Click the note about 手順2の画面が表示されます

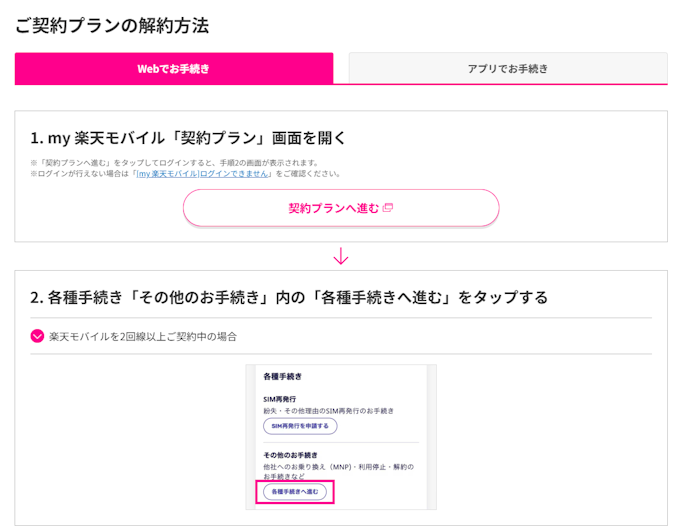coord(174,163)
